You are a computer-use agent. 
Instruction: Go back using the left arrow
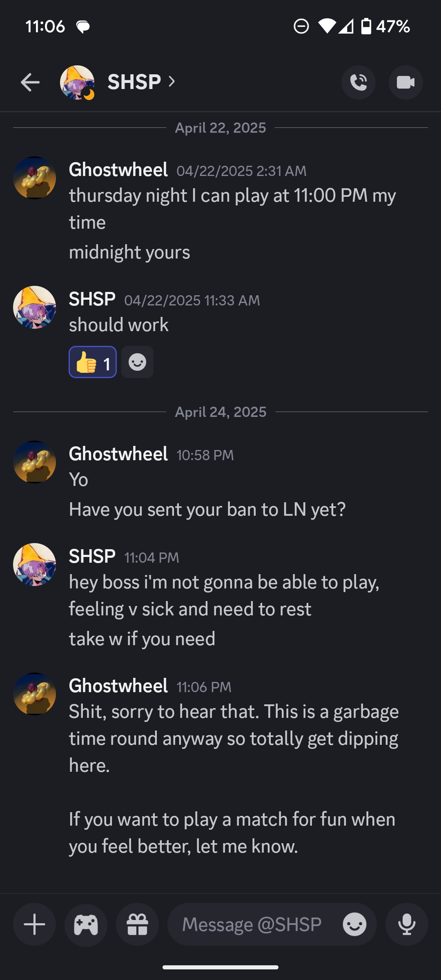(x=30, y=82)
